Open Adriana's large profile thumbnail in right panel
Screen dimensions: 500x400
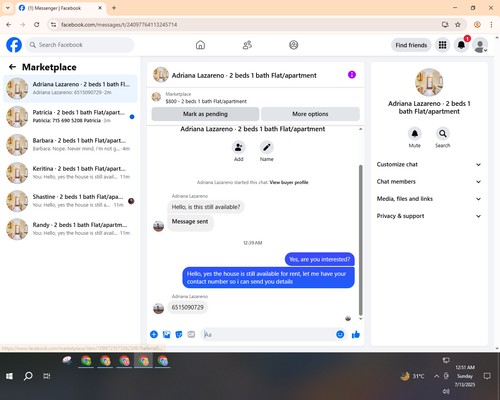(x=429, y=82)
